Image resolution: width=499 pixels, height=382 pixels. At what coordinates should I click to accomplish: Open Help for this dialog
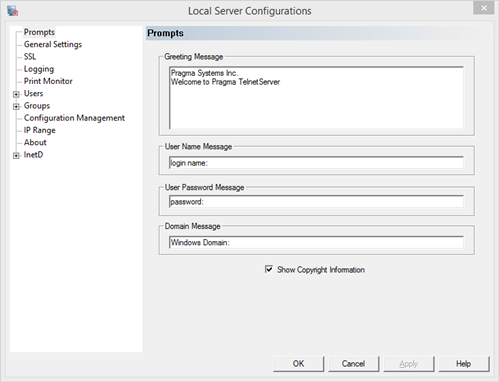[x=464, y=364]
